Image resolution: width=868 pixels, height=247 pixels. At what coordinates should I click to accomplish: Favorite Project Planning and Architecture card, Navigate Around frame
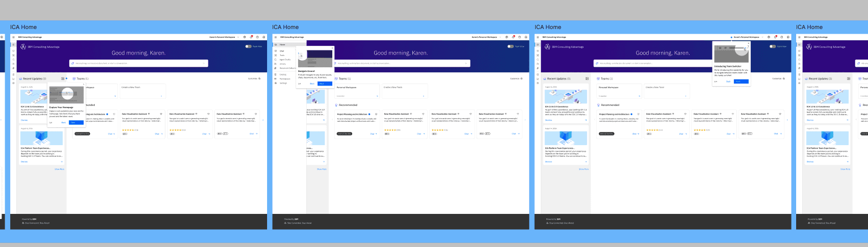[x=376, y=114]
